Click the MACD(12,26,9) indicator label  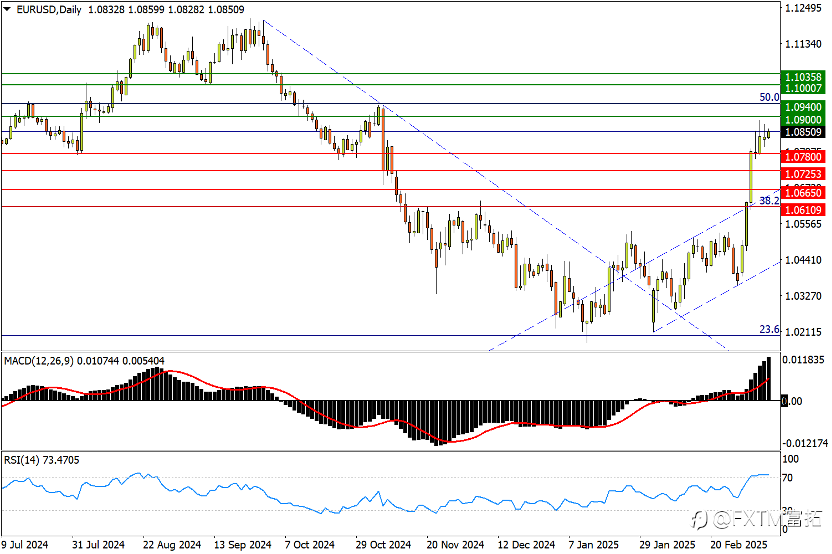click(x=39, y=361)
